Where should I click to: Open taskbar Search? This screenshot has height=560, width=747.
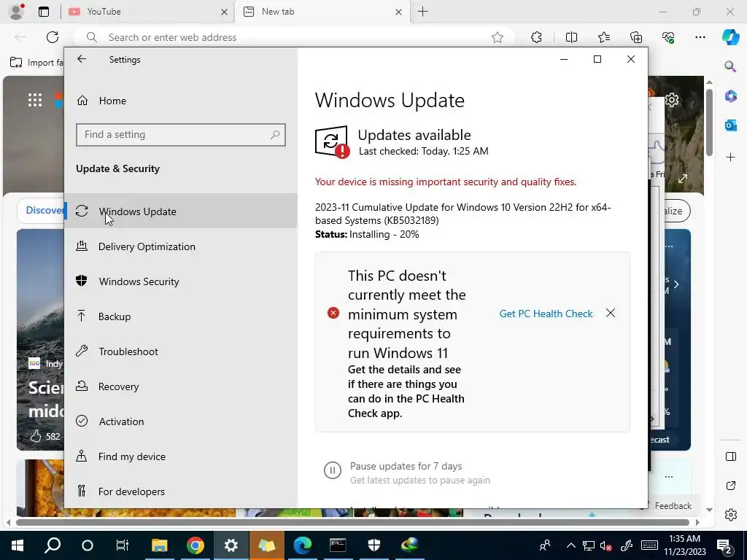pos(53,545)
